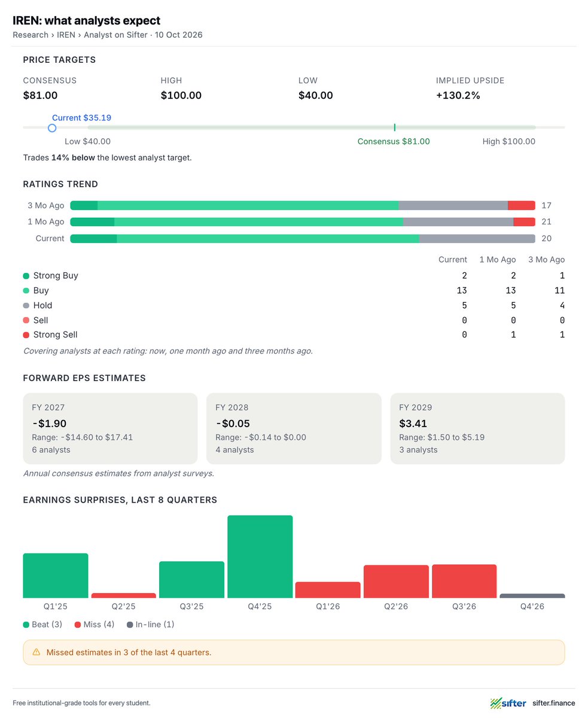The image size is (588, 718).
Task: Go to the IREN breadcrumb link
Action: coord(66,35)
